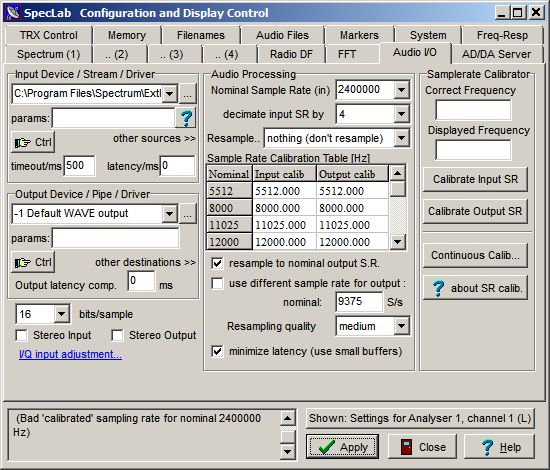550x470 pixels.
Task: Expand the Default WAVE output dropdown
Action: tap(170, 214)
